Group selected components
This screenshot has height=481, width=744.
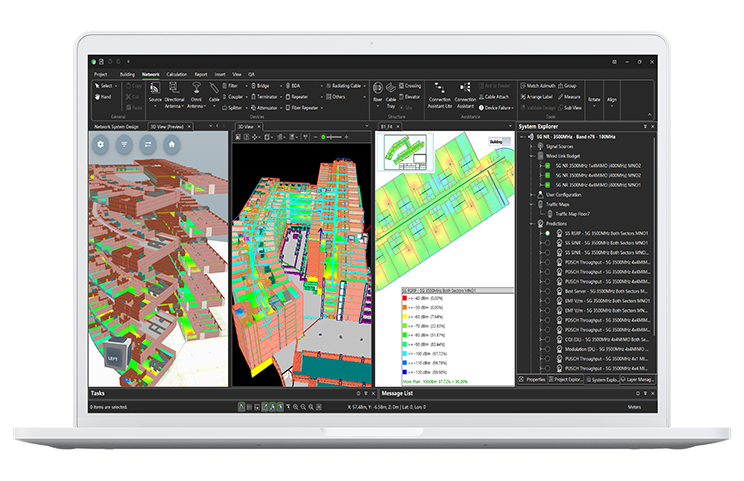pyautogui.click(x=567, y=86)
